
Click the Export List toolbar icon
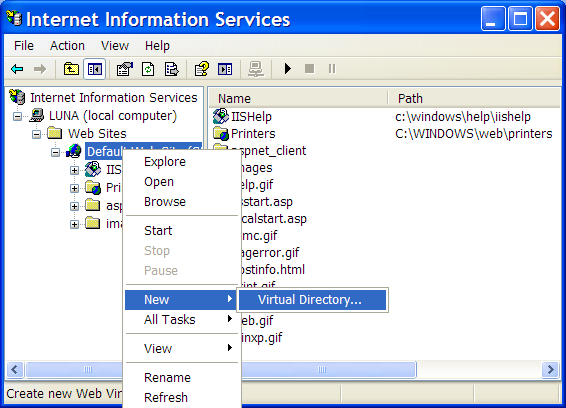(171, 69)
